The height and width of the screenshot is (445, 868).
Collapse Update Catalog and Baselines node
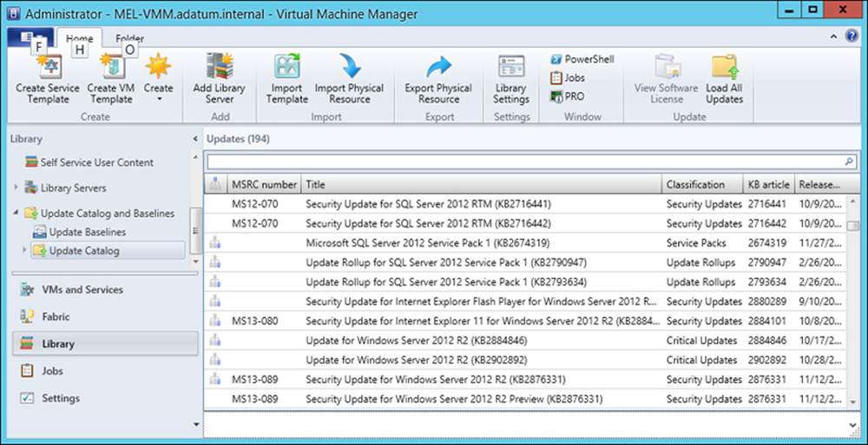coord(16,213)
